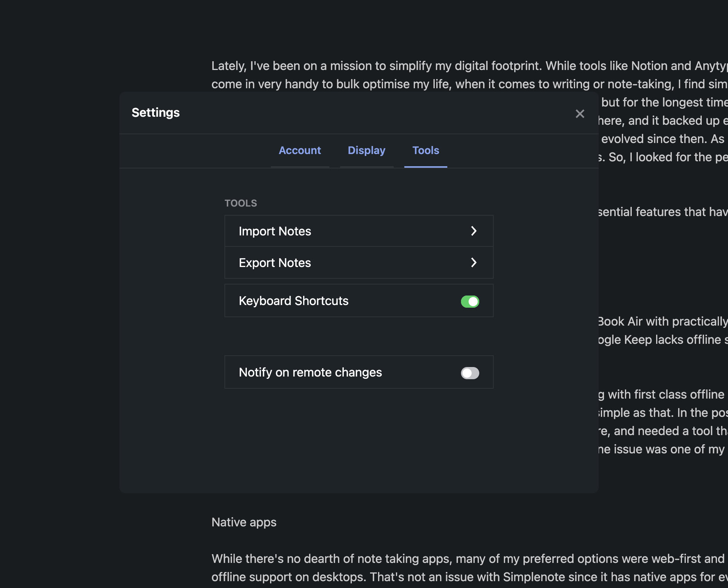Disable the Keyboard Shortcuts toggle
Screen dimensions: 728x588
[470, 302]
